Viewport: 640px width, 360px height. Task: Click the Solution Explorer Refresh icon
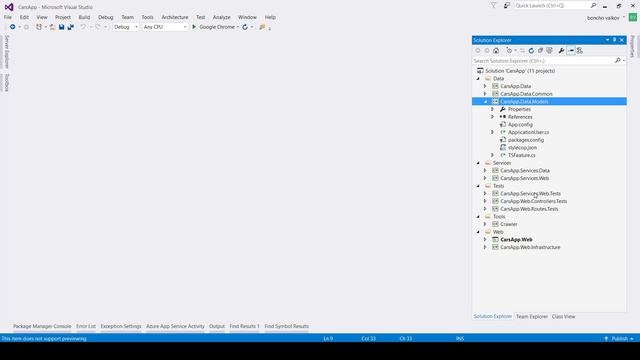(531, 51)
